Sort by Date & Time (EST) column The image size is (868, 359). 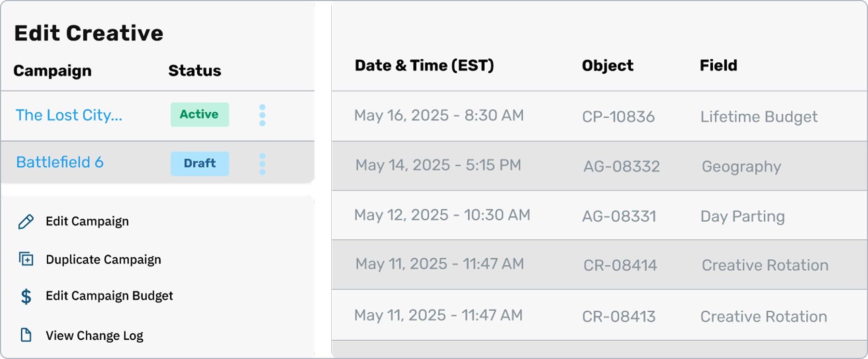[424, 66]
